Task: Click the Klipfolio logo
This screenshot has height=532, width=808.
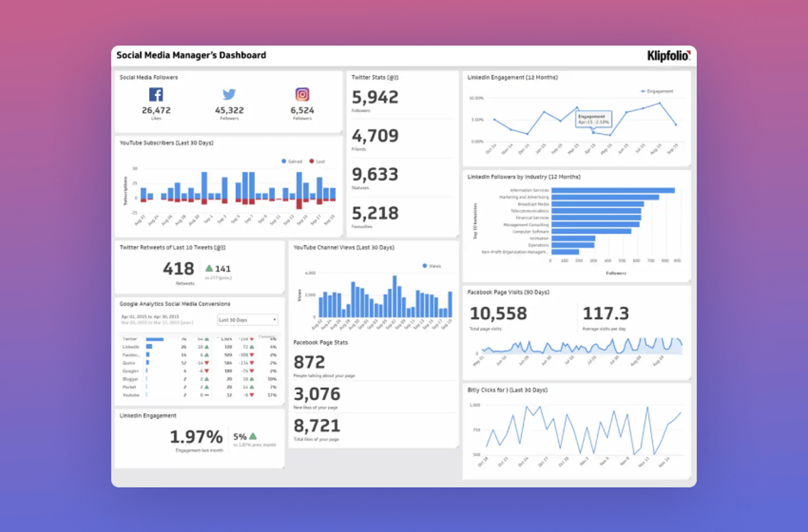Action: point(669,56)
